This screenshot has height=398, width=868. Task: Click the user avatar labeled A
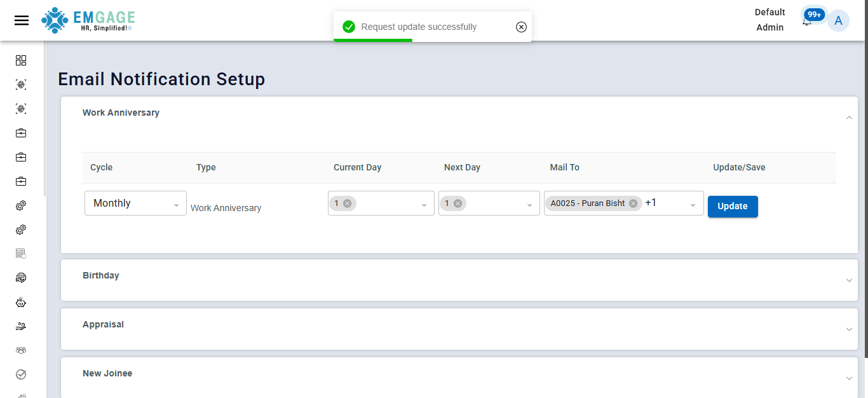tap(838, 21)
